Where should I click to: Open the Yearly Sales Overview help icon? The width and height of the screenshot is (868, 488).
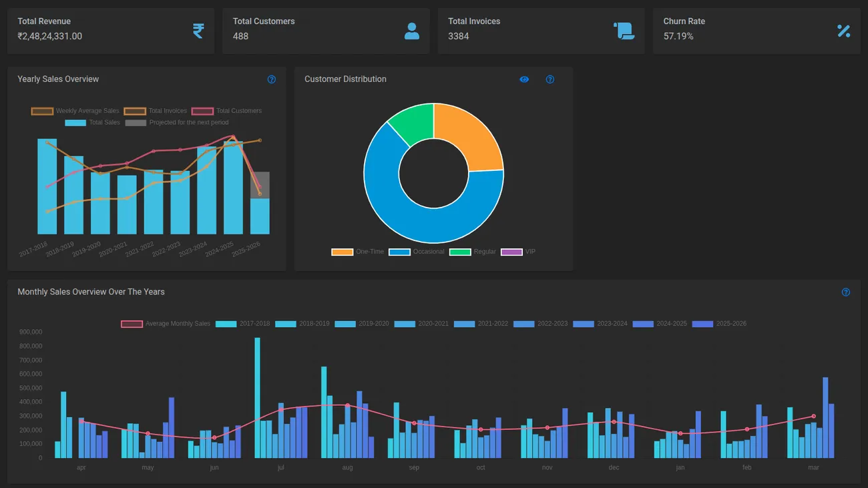click(272, 79)
